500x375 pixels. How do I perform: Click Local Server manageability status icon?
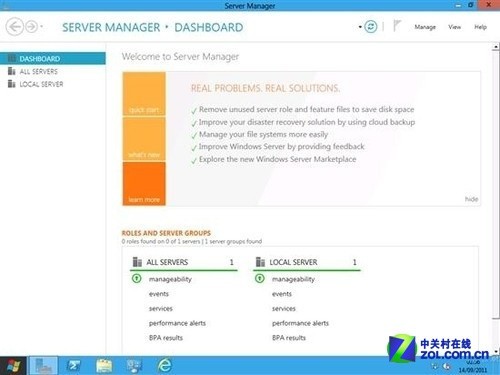pyautogui.click(x=260, y=278)
